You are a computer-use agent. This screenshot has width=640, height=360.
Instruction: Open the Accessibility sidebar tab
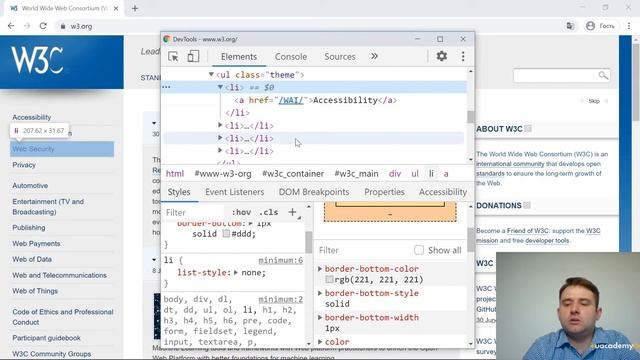coord(443,192)
